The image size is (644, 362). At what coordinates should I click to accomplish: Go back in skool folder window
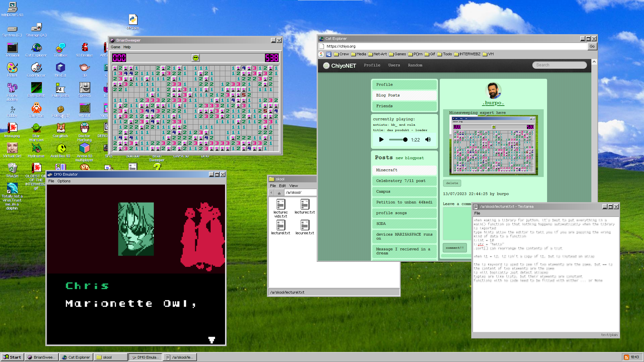tap(271, 192)
